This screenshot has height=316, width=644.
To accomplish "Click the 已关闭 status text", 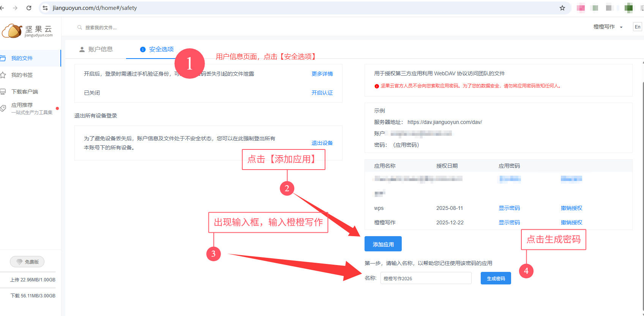I will (x=92, y=93).
